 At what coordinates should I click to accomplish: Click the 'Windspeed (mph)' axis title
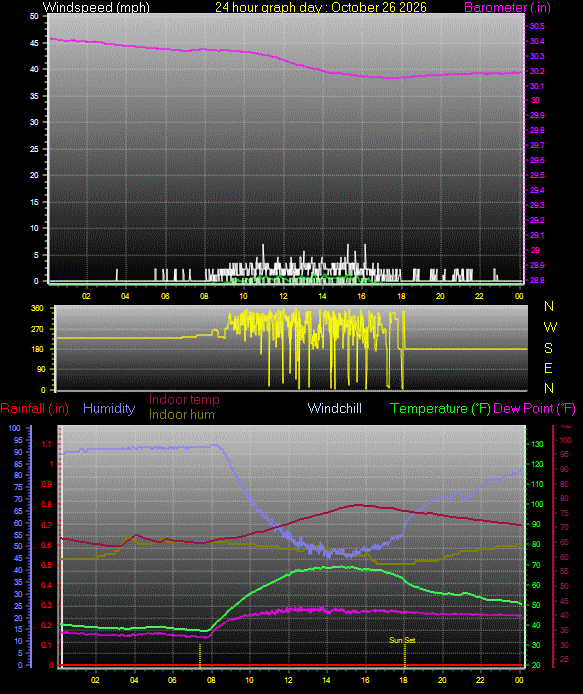point(96,8)
